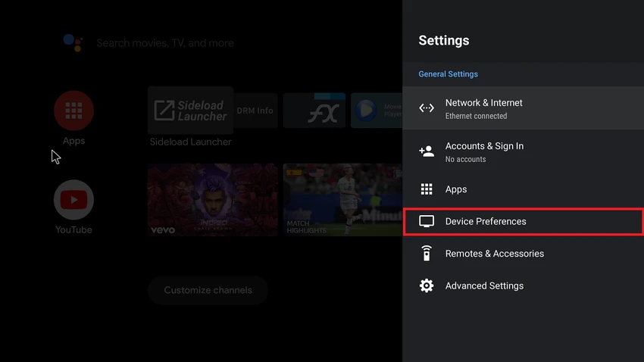Click the Google Assistant colored dots icon
Image resolution: width=644 pixels, height=362 pixels.
pos(73,42)
